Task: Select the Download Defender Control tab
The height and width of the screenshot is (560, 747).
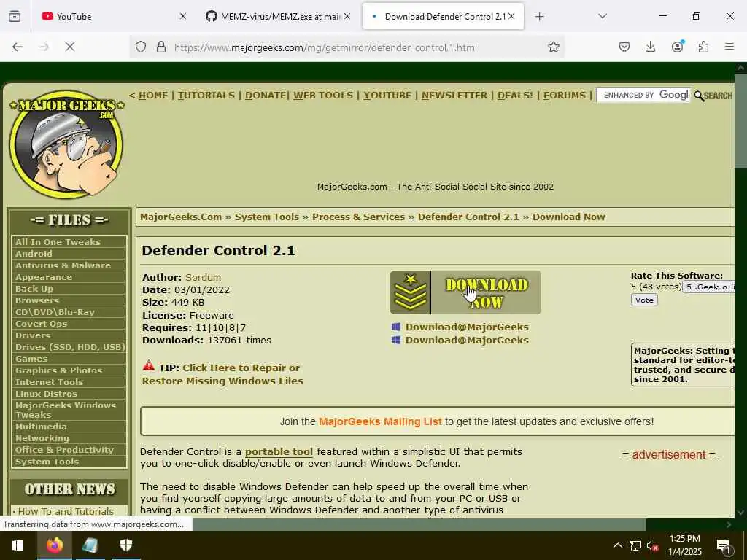Action: (x=443, y=16)
